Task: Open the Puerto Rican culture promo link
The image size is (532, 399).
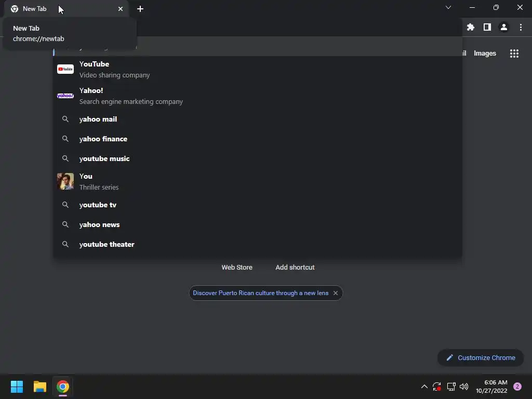Action: click(261, 293)
